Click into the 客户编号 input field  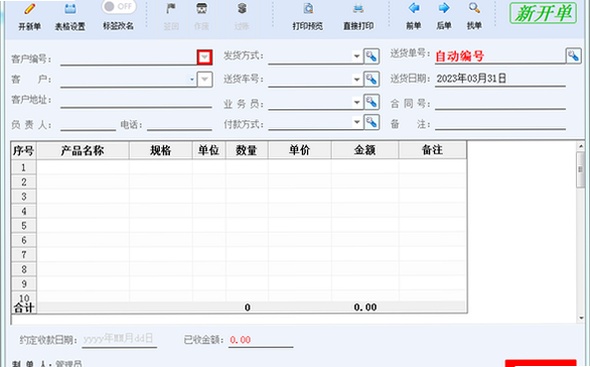[x=128, y=58]
